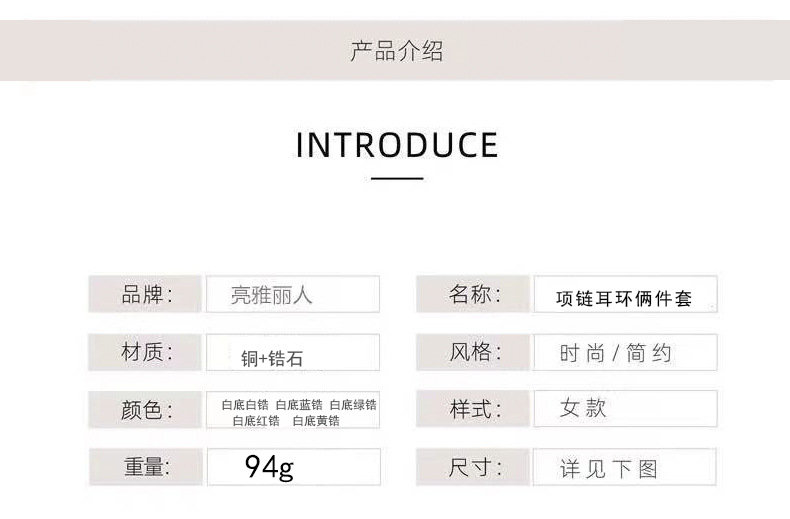Screen dimensions: 790x519
Task: Select the 颜色 label cell
Action: [146, 410]
